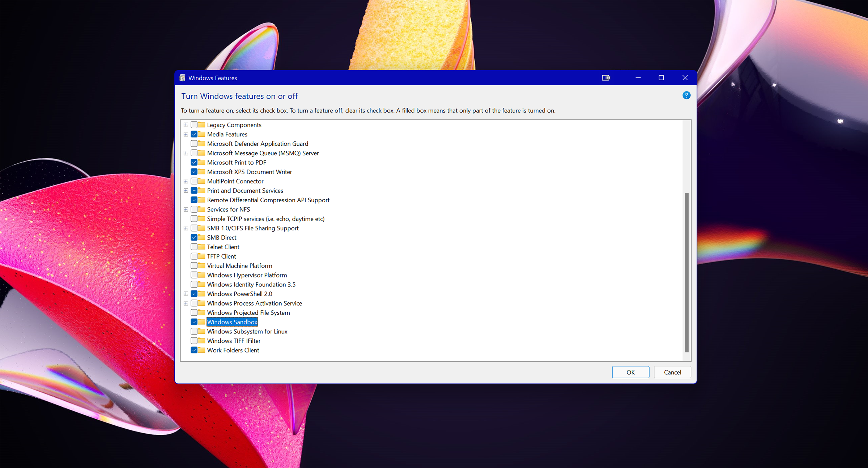Click the Virtual Machine Platform folder icon

[202, 265]
